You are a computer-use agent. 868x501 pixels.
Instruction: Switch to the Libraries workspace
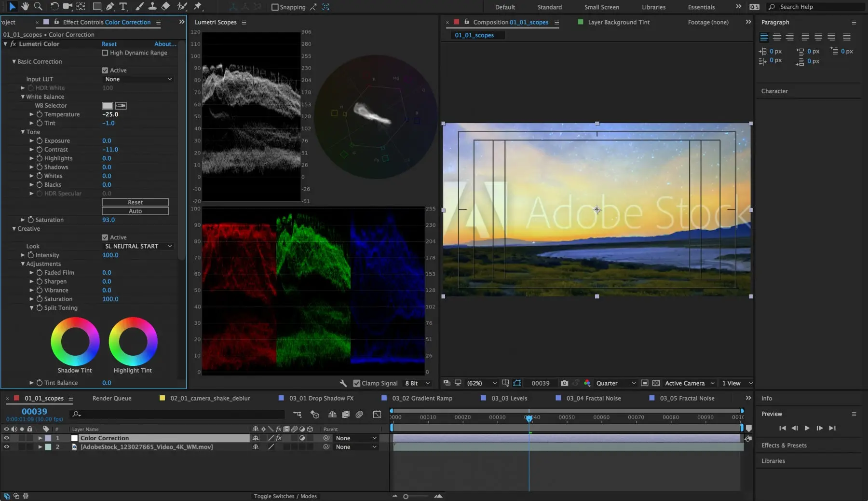(654, 7)
